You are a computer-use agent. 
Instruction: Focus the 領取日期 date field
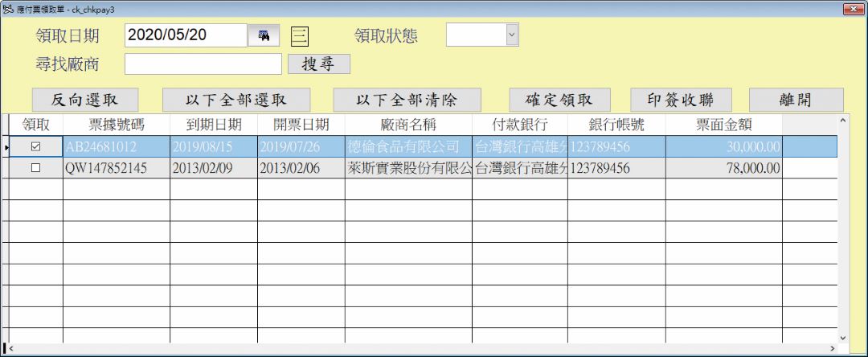[x=186, y=35]
